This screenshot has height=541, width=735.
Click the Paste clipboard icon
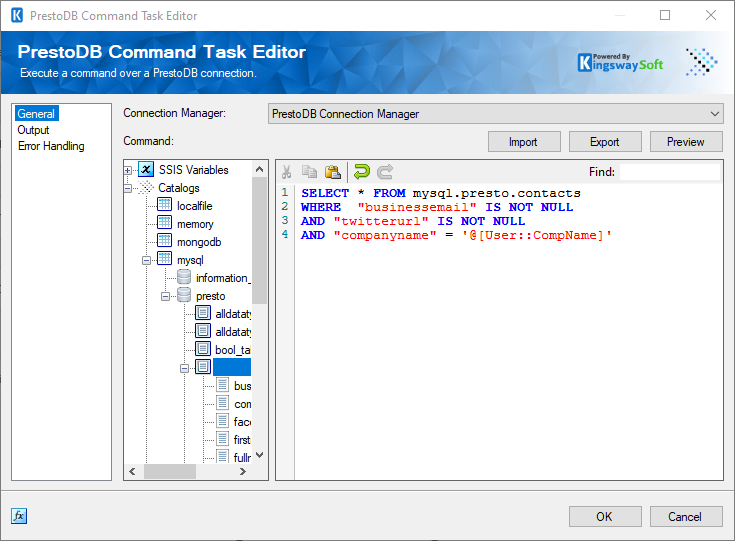333,172
